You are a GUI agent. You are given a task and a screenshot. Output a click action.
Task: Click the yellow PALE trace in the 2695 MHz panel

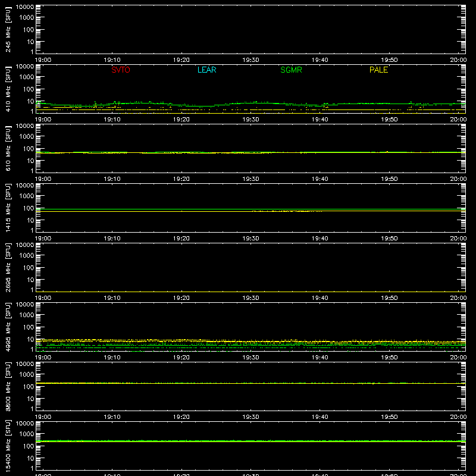(250, 292)
